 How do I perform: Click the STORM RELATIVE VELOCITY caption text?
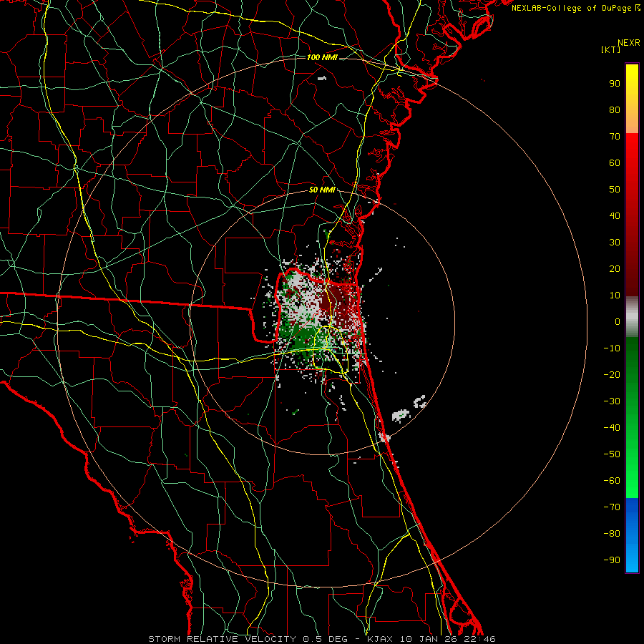coord(222,639)
